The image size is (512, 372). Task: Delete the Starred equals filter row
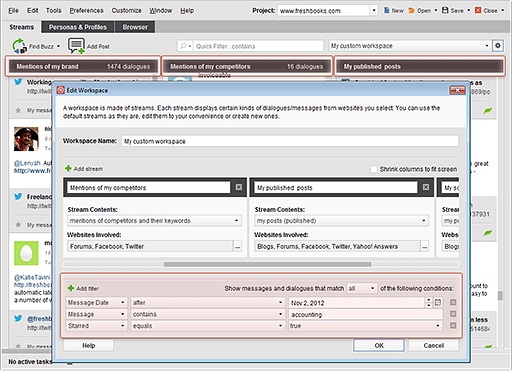tap(453, 326)
